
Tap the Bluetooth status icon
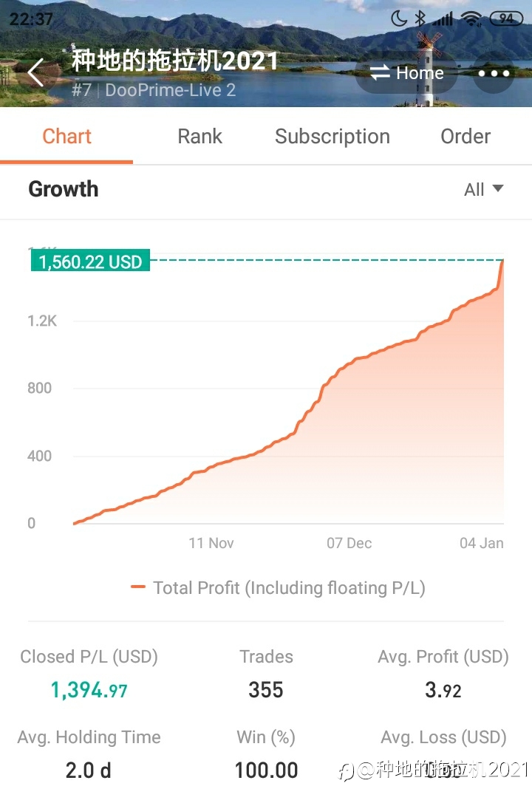[x=420, y=19]
